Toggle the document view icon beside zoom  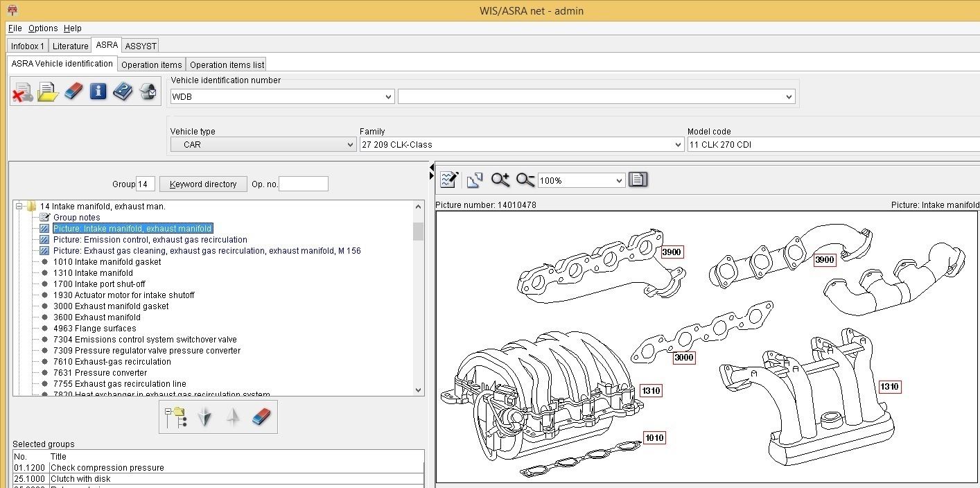point(638,180)
